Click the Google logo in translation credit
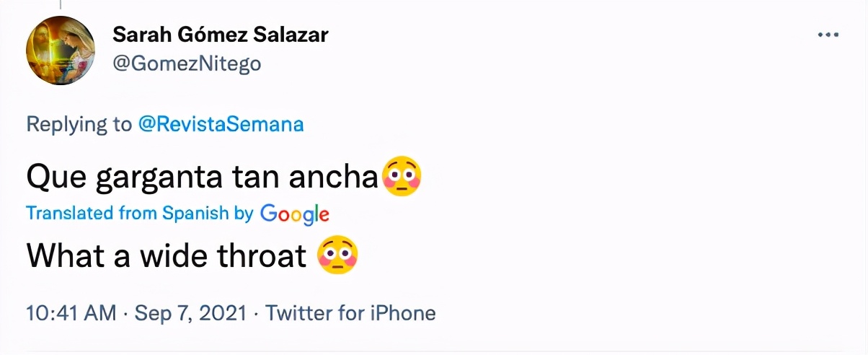 pos(294,214)
